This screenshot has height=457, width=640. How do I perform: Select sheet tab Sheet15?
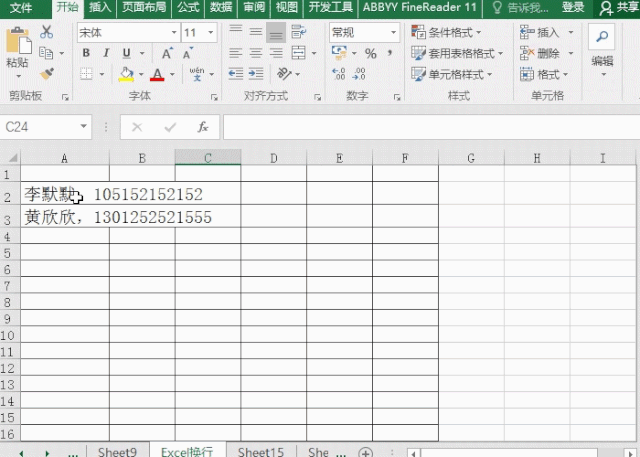click(x=261, y=452)
